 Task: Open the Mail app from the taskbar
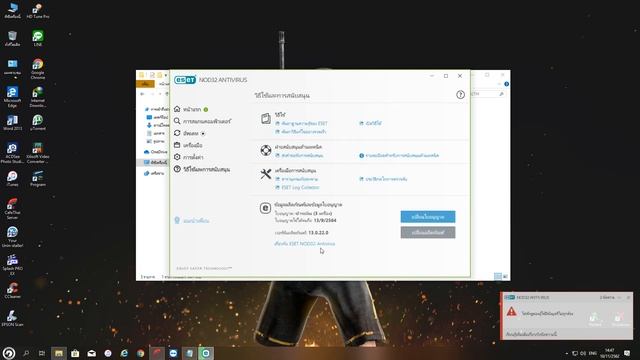(x=91, y=353)
